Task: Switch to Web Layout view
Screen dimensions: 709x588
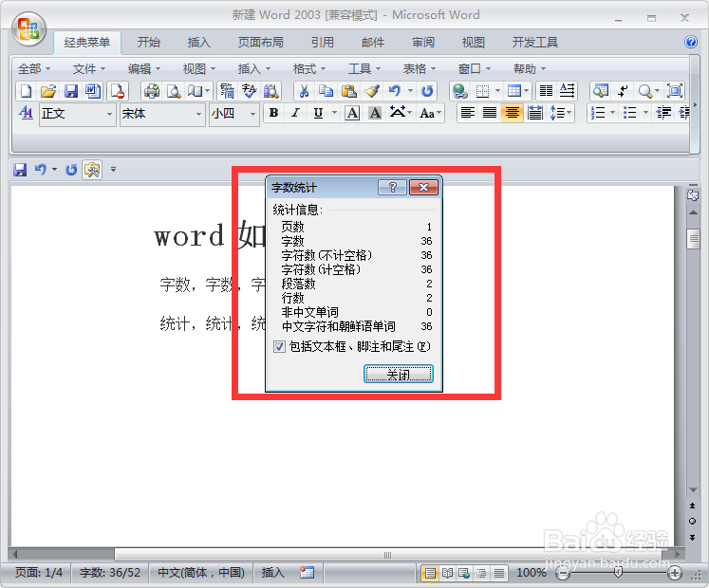Action: pyautogui.click(x=464, y=574)
